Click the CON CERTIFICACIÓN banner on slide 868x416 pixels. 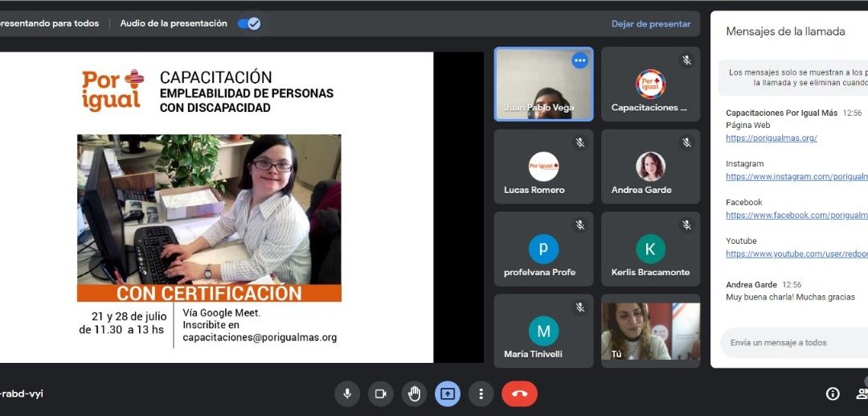pyautogui.click(x=209, y=293)
